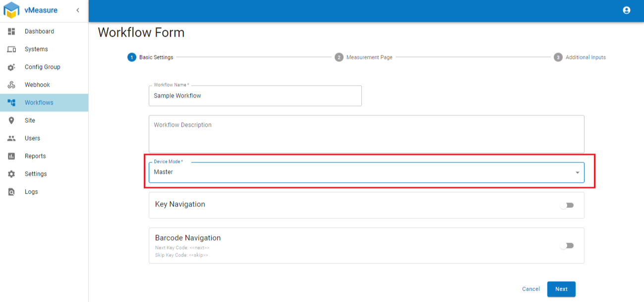Open the Logs menu entry
This screenshot has height=302, width=644.
click(44, 192)
